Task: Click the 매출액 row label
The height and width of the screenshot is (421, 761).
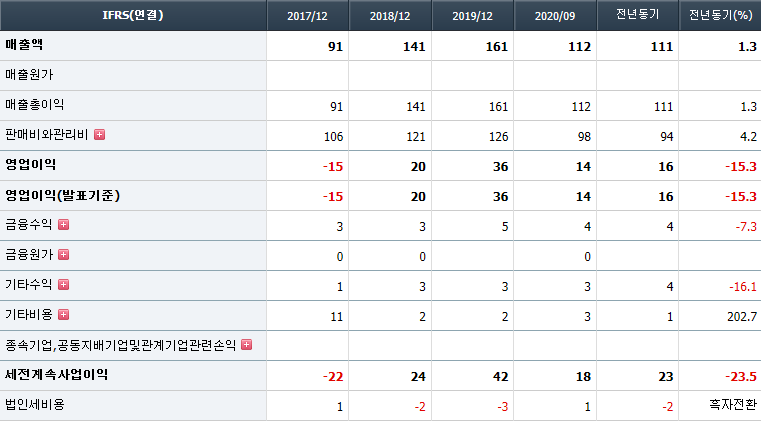Action: coord(24,45)
